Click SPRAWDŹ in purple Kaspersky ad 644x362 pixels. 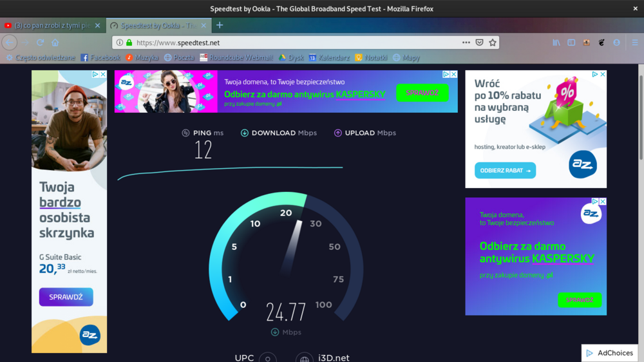click(580, 300)
